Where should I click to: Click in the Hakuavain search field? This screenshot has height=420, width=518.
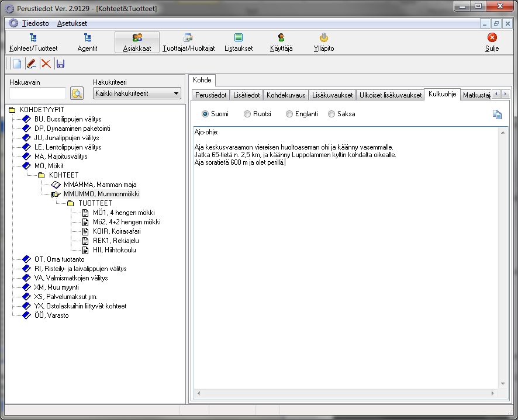click(37, 93)
